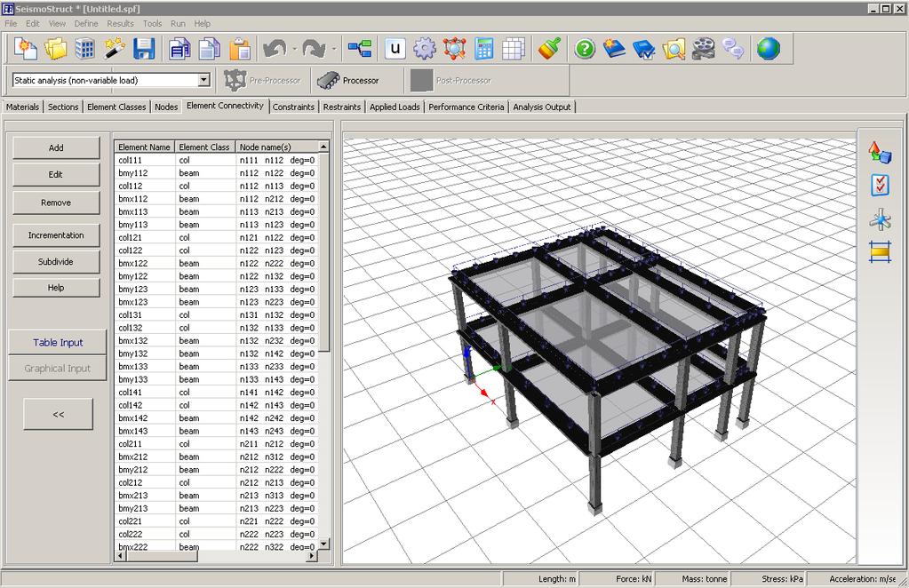Click the Redo arrow icon
Screen dimensions: 909x588
(314, 49)
